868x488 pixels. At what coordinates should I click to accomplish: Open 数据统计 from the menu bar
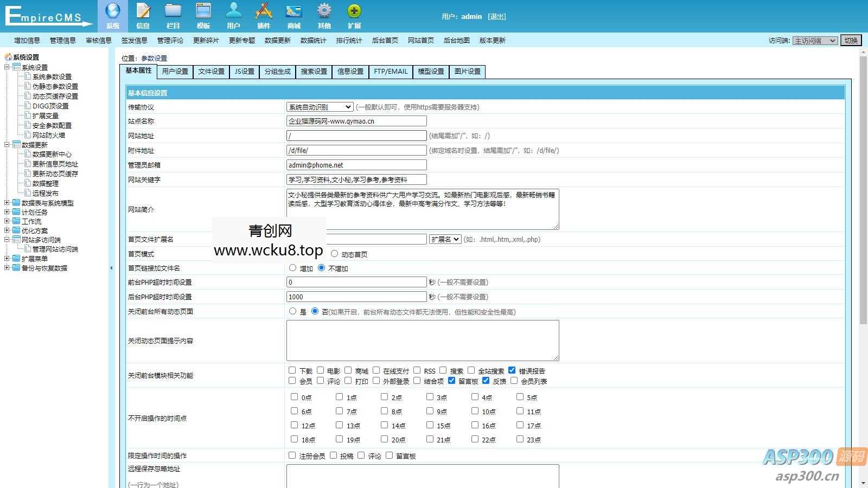coord(313,40)
